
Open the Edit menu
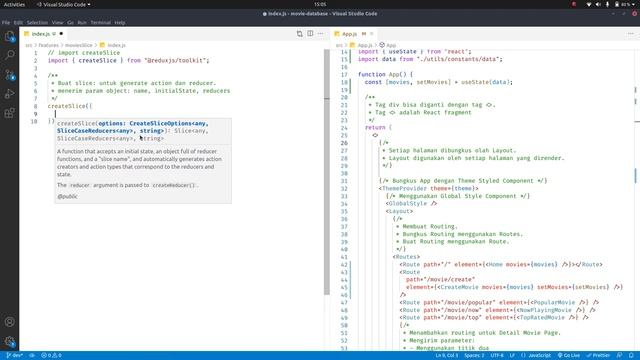pyautogui.click(x=18, y=22)
